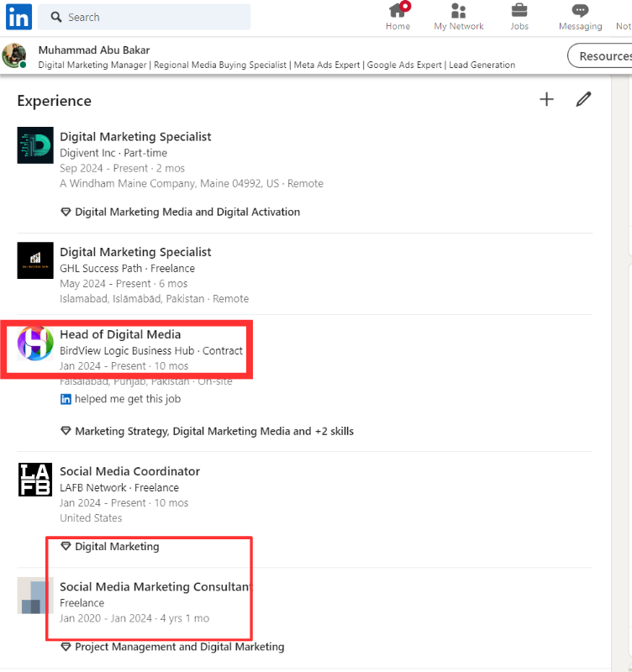
Task: Click the 'Social Media Coordinator' title
Action: [130, 471]
